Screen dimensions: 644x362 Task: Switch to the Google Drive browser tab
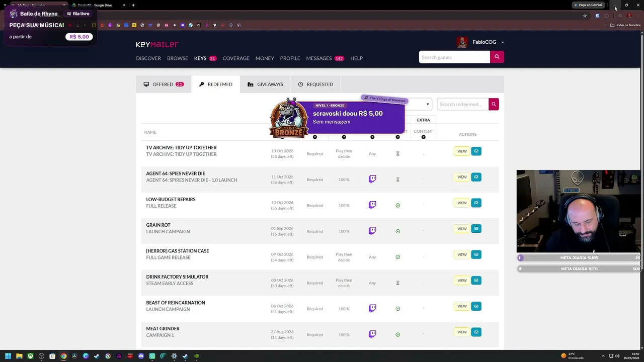(98, 5)
